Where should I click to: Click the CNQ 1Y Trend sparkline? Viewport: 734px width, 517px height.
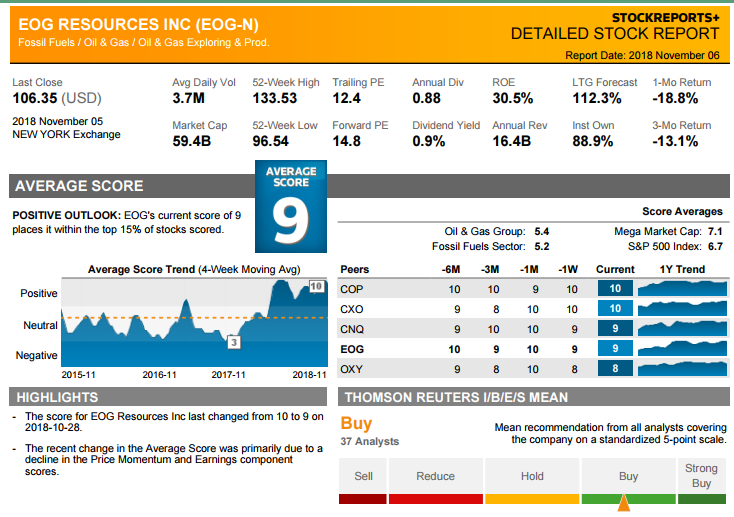(683, 329)
